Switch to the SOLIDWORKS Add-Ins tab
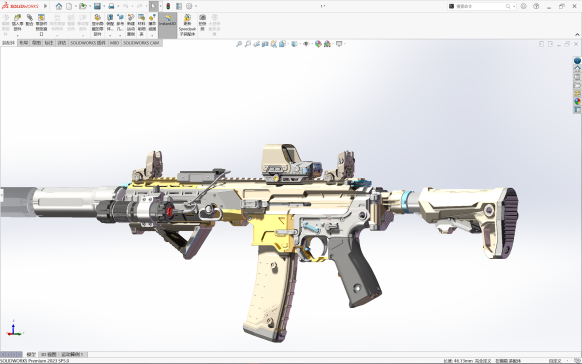582x364 pixels. tap(88, 43)
